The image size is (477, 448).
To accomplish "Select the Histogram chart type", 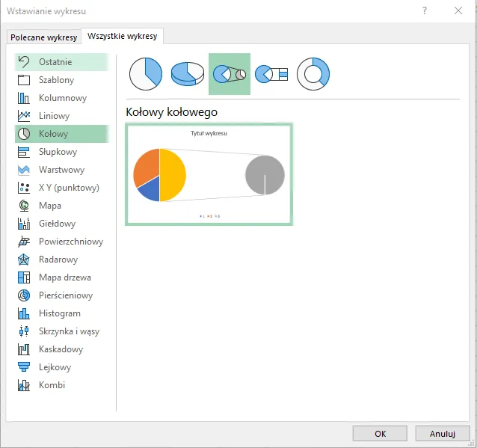I will tap(59, 313).
